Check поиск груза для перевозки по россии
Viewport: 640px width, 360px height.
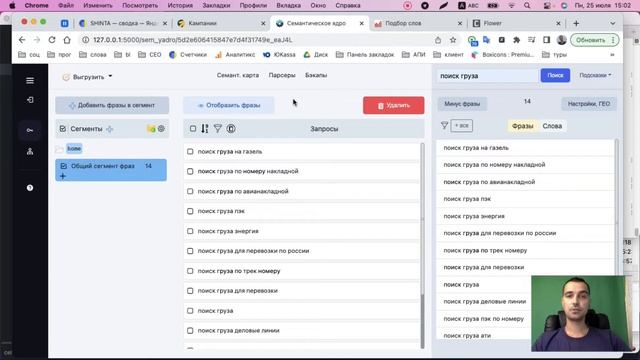click(190, 251)
